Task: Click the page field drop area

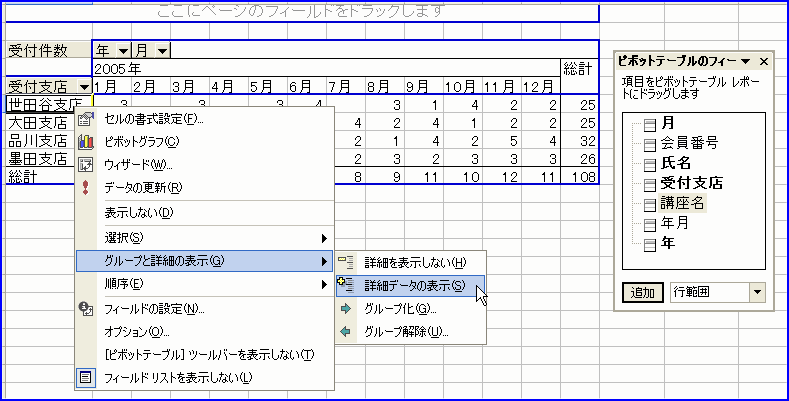Action: (x=302, y=13)
